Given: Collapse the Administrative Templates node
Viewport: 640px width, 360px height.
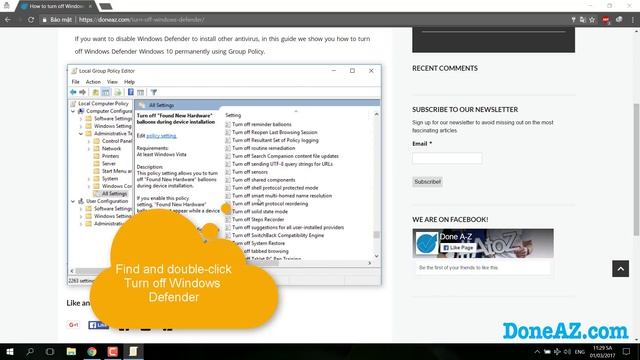Looking at the screenshot, I should pos(81,133).
